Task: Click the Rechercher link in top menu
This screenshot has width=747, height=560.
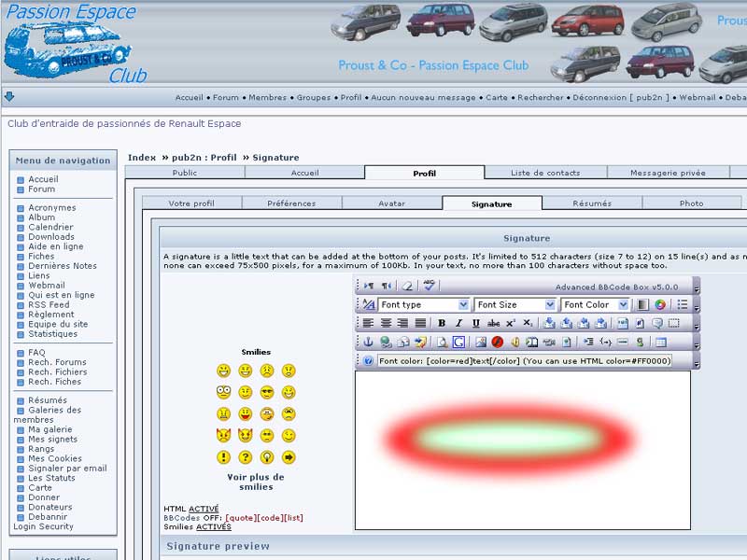Action: (x=541, y=97)
